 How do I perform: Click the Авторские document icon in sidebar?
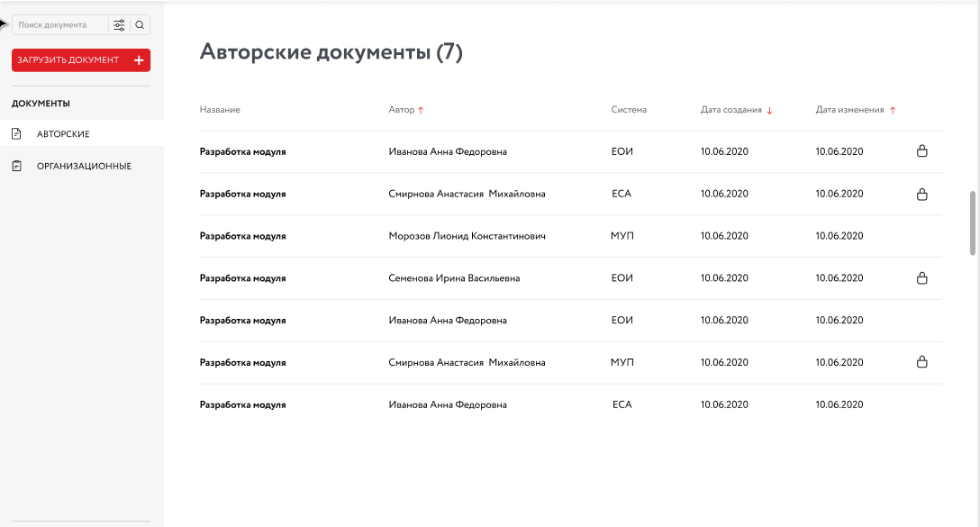(16, 134)
